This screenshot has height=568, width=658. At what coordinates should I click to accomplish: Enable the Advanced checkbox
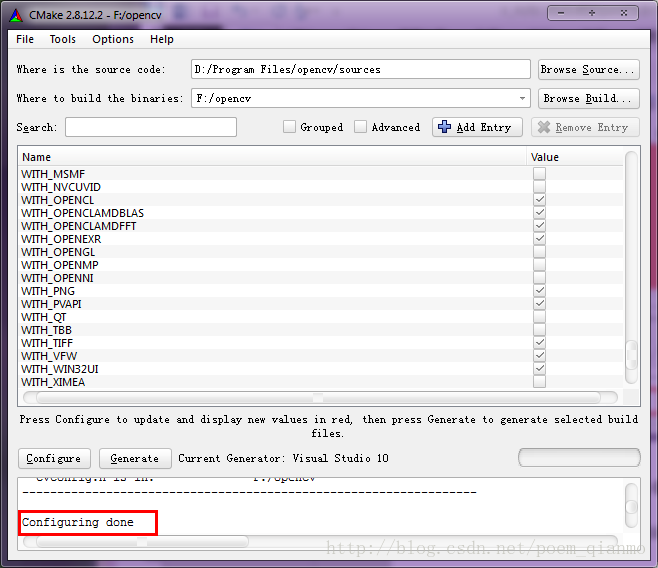click(360, 127)
